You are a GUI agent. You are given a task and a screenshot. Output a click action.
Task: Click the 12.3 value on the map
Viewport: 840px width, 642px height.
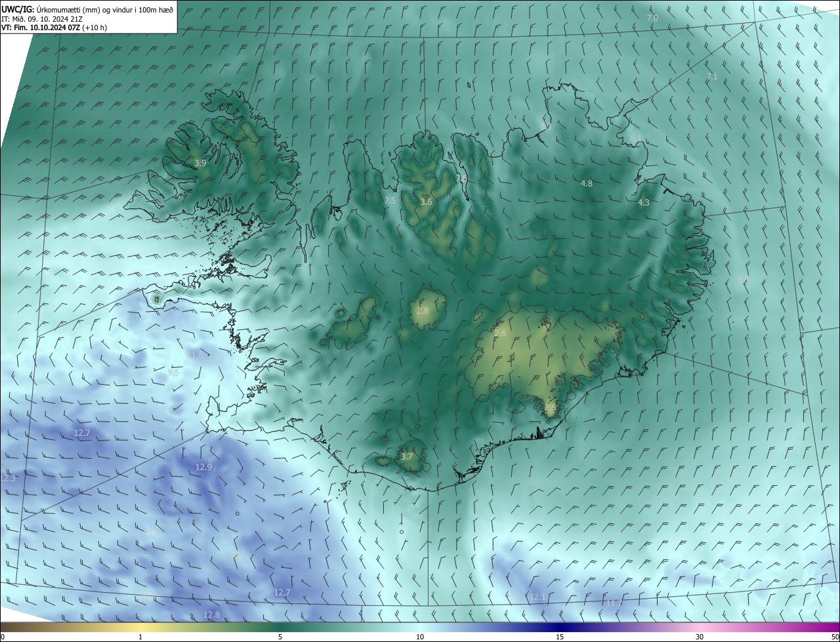8,479
